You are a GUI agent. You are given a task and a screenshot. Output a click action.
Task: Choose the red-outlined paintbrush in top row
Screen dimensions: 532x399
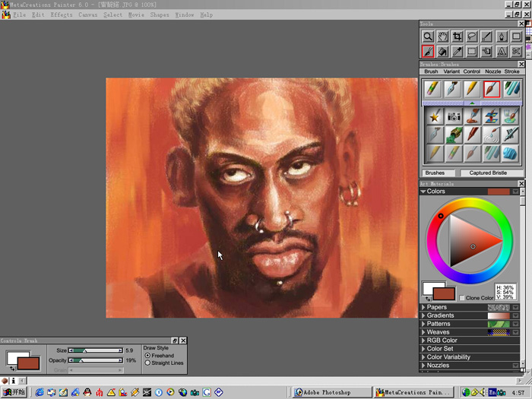point(492,89)
